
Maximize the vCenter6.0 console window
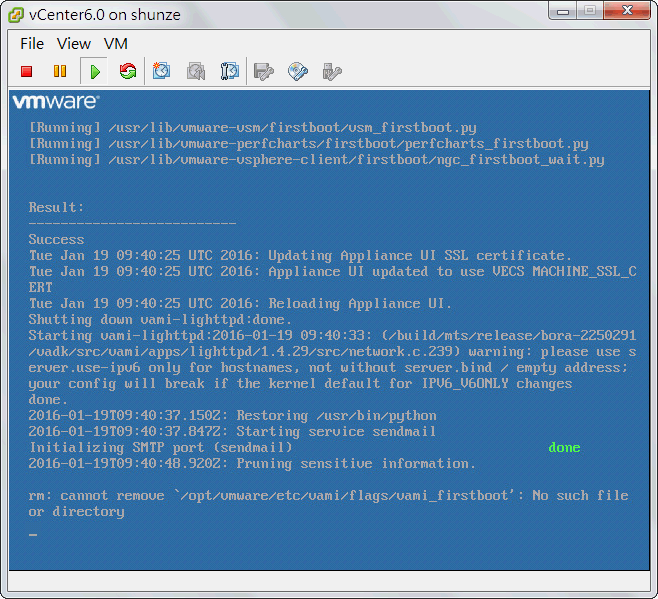[x=590, y=11]
